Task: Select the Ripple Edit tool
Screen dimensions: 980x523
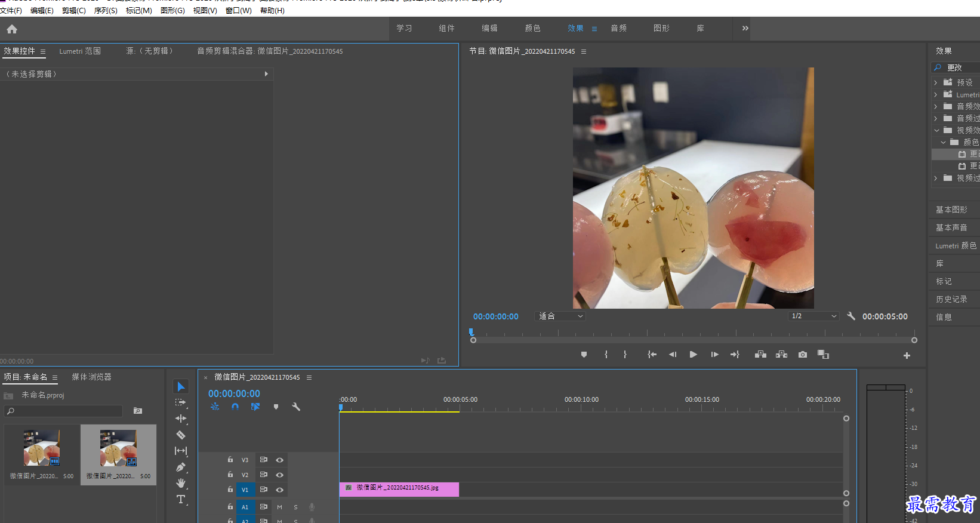Action: 181,419
